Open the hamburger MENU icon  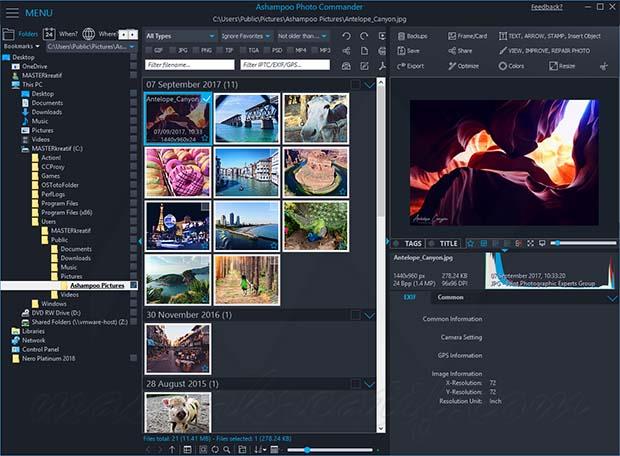pos(12,13)
